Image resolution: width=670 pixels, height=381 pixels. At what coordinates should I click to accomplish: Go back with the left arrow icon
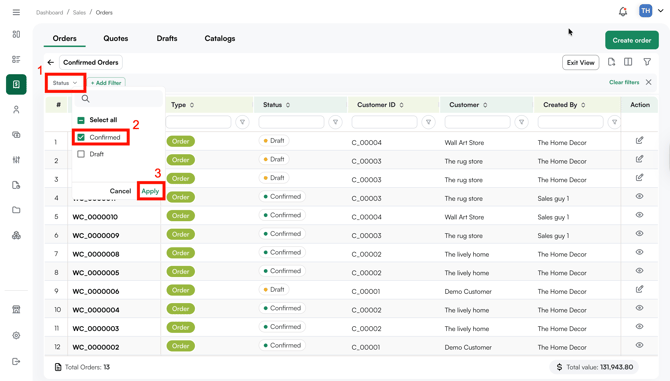pos(51,62)
